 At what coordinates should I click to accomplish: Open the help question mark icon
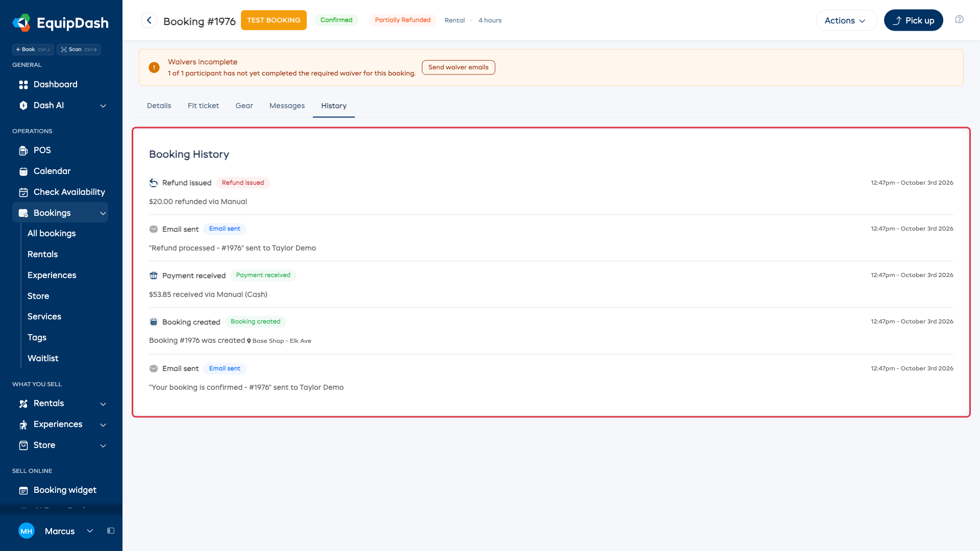[x=959, y=19]
